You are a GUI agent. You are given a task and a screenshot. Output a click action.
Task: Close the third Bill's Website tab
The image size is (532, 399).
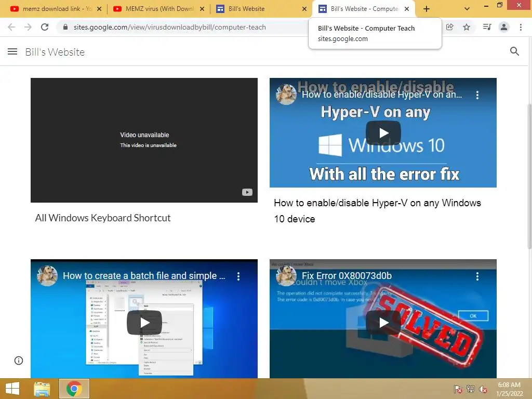pos(304,9)
